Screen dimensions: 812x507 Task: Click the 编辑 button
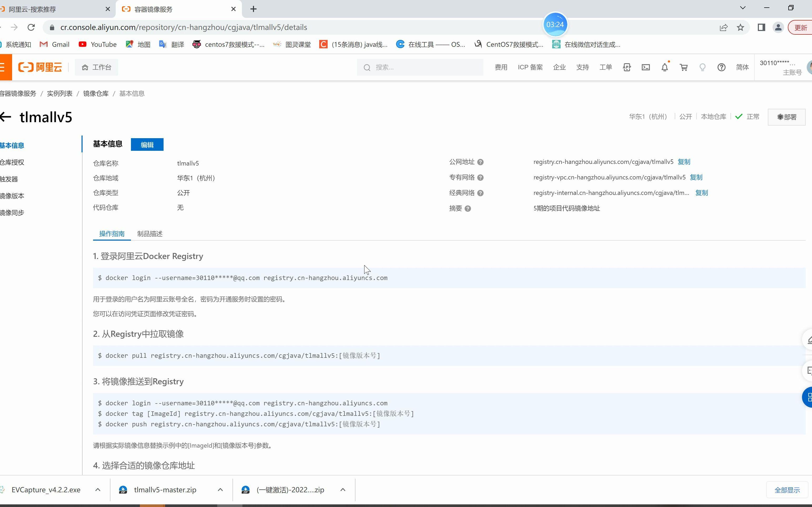coord(147,144)
